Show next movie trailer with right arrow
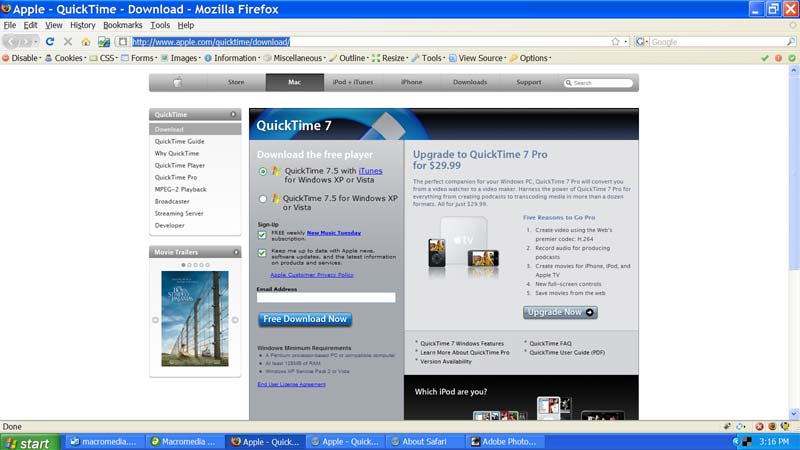 [235, 320]
